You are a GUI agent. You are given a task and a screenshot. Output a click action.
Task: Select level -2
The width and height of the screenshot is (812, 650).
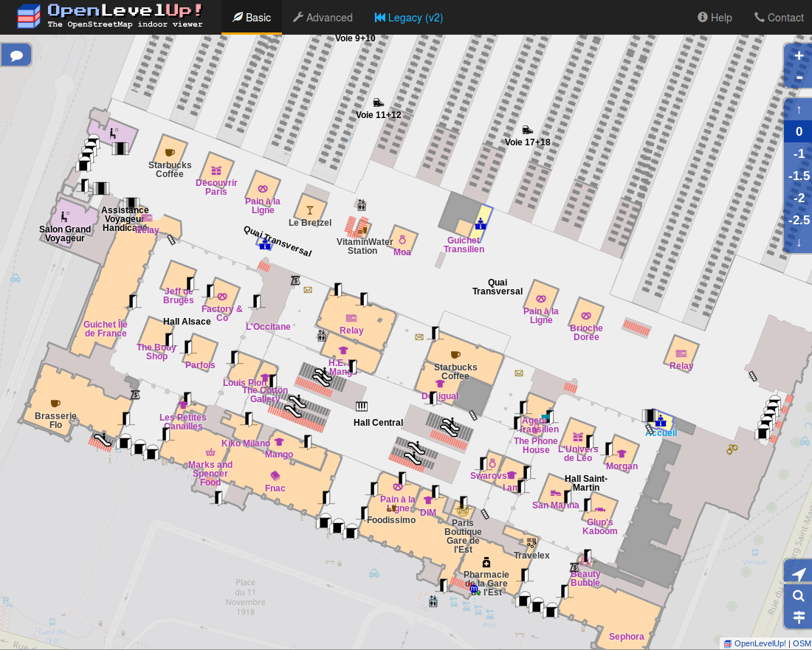pos(799,198)
